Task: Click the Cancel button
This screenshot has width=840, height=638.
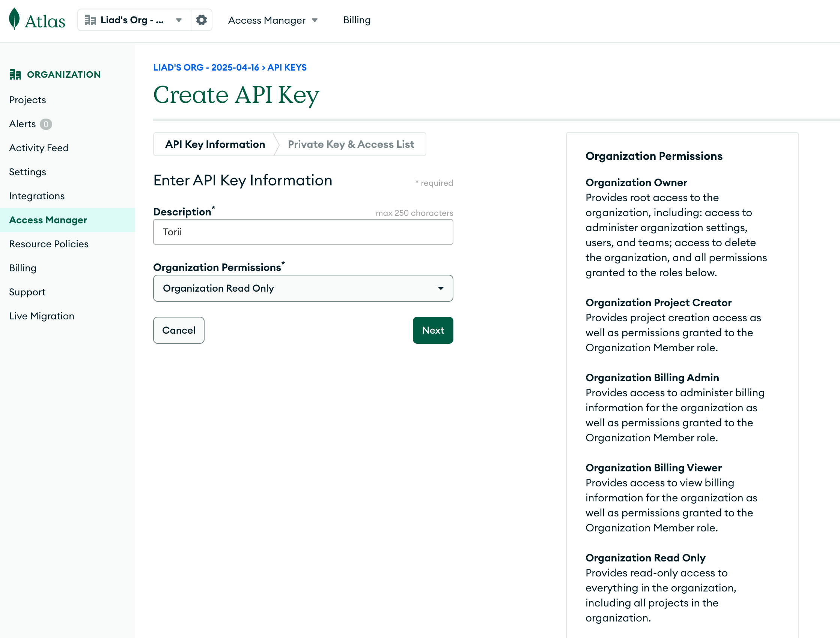Action: [179, 330]
